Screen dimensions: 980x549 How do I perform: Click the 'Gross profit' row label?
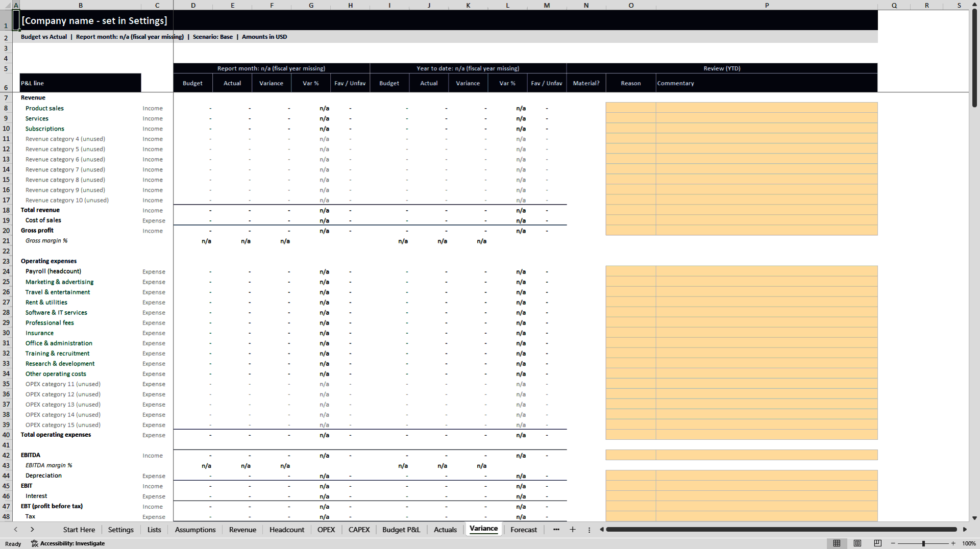point(37,231)
